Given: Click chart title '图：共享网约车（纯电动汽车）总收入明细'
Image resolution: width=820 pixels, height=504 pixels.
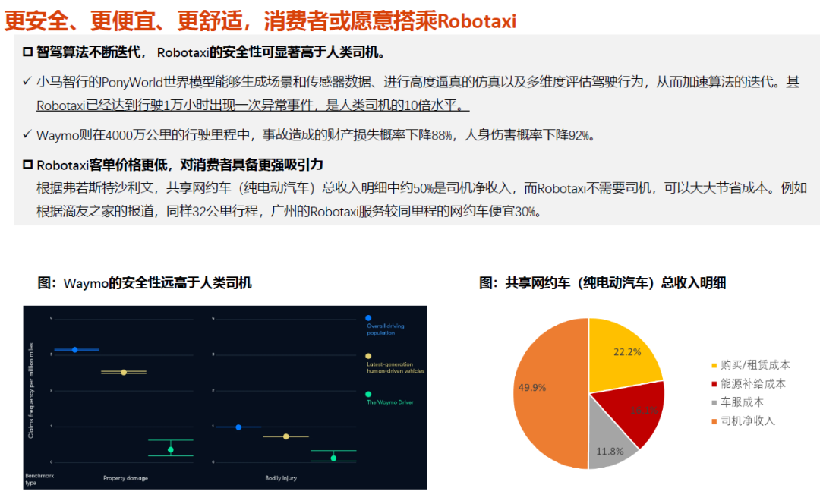Looking at the screenshot, I should pos(602,283).
